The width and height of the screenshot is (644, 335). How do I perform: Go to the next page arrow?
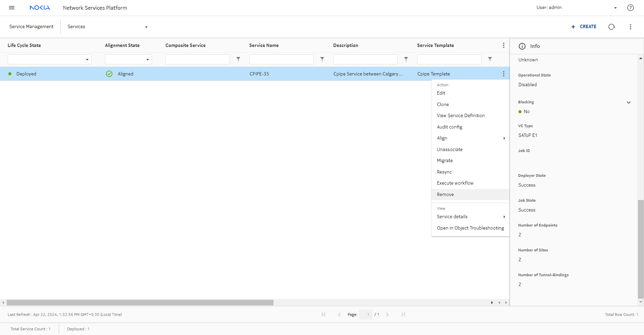pyautogui.click(x=387, y=314)
